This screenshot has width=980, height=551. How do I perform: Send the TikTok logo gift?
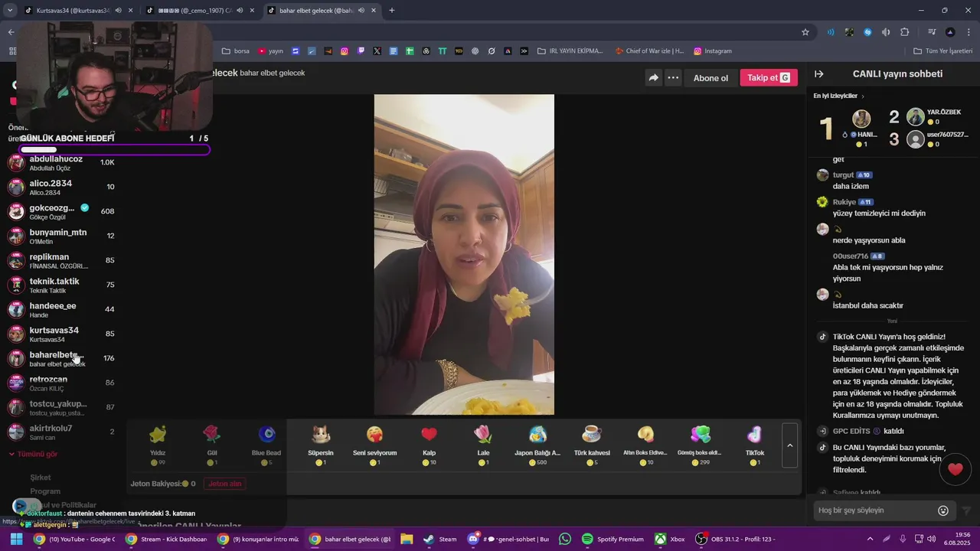coord(755,445)
